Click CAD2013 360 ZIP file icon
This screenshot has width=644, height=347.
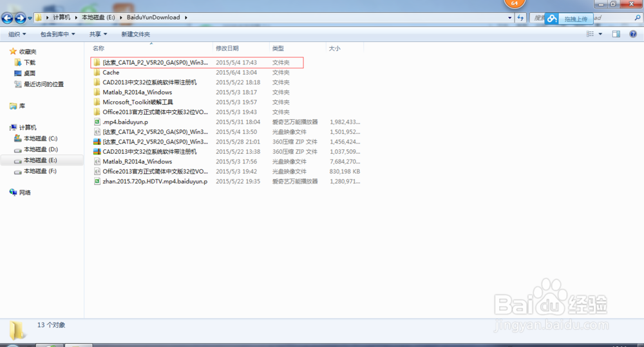click(x=97, y=151)
